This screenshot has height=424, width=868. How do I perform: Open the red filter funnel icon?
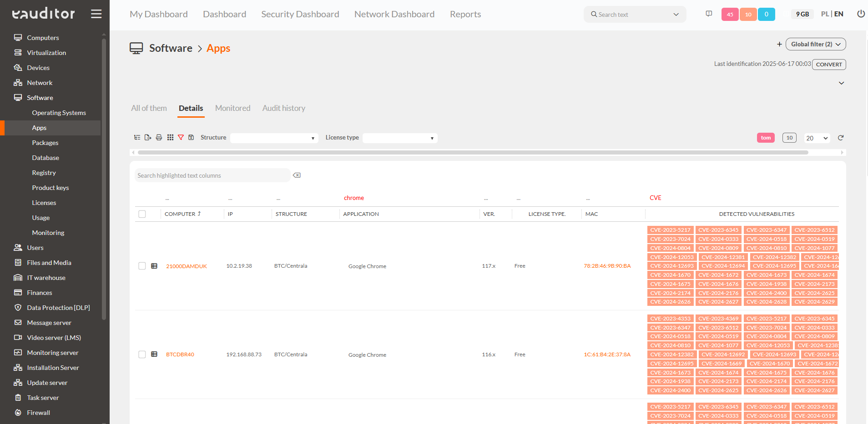(x=181, y=137)
